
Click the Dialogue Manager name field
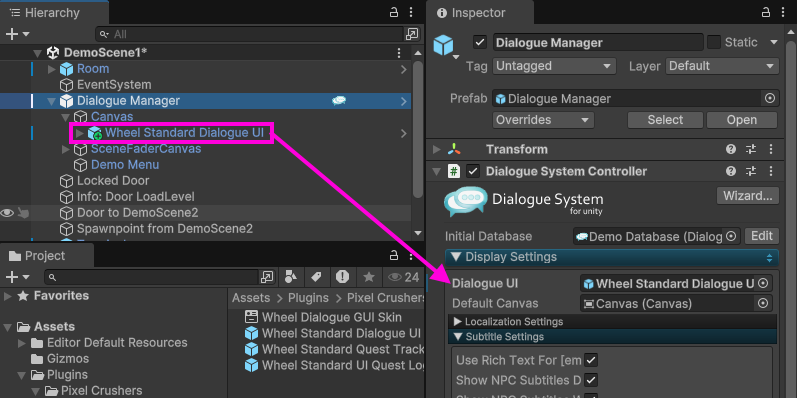[x=598, y=42]
